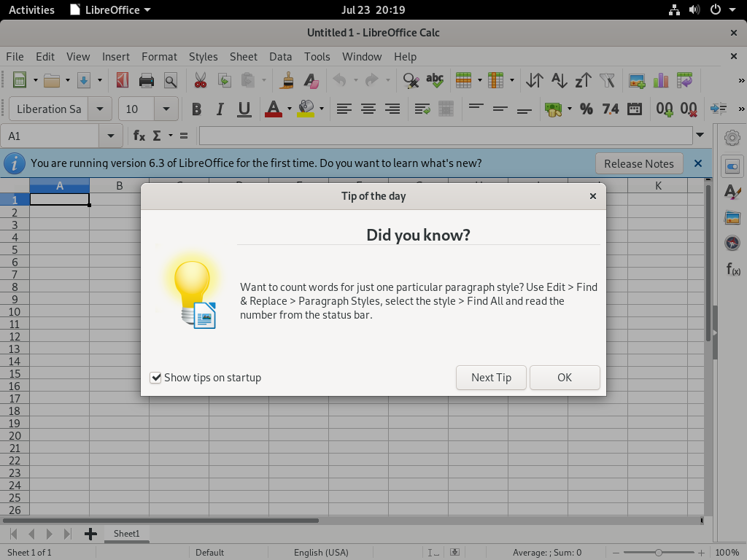Add a new sheet with plus button
The height and width of the screenshot is (560, 747).
click(x=90, y=534)
